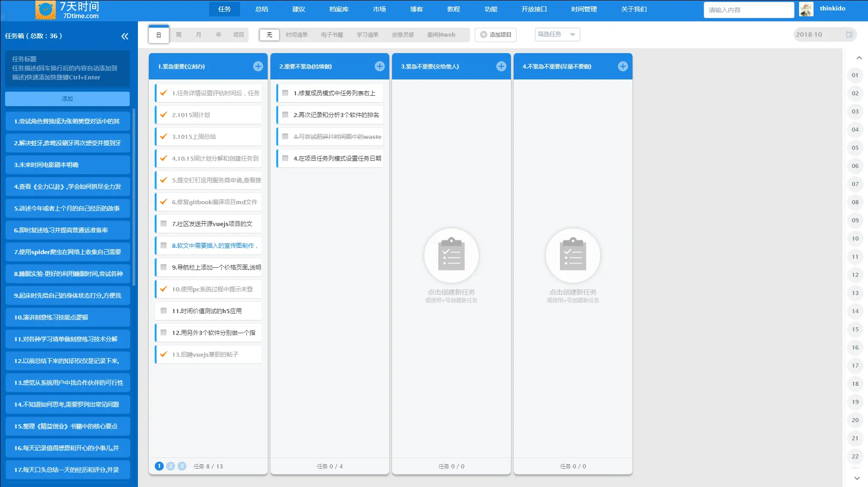Go to page 1 of quadrant 1 tasks
The image size is (868, 487).
click(159, 466)
